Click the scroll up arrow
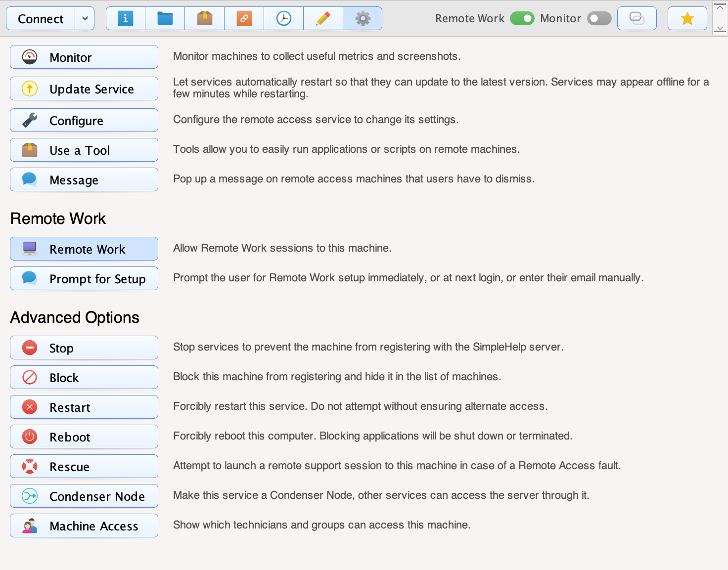Viewport: 728px width, 570px height. pyautogui.click(x=720, y=7)
